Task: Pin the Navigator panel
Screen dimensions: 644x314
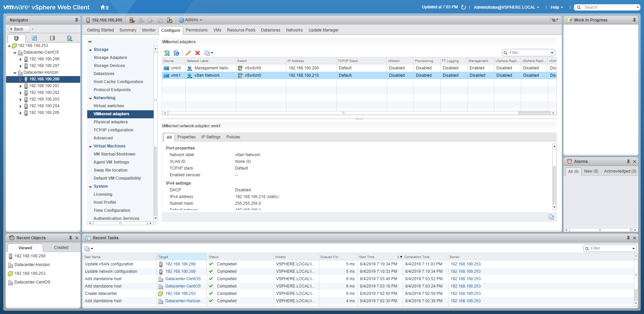Action: [x=76, y=20]
